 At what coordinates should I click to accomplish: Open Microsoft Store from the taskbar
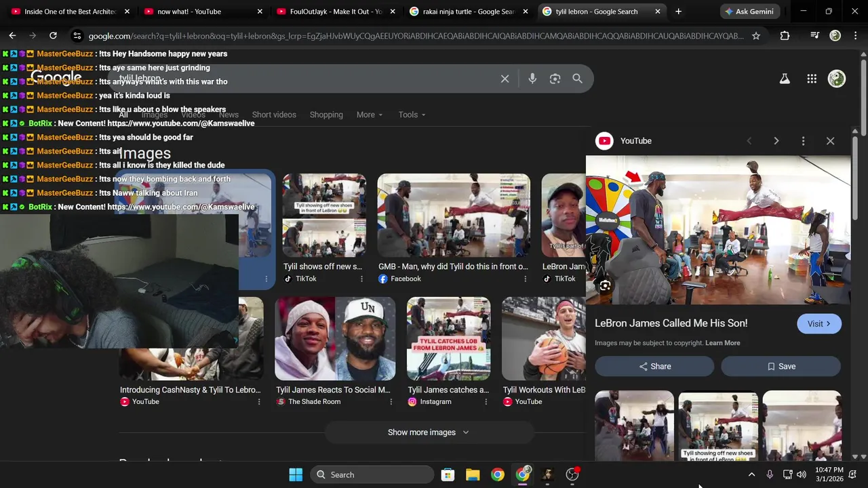(x=448, y=474)
